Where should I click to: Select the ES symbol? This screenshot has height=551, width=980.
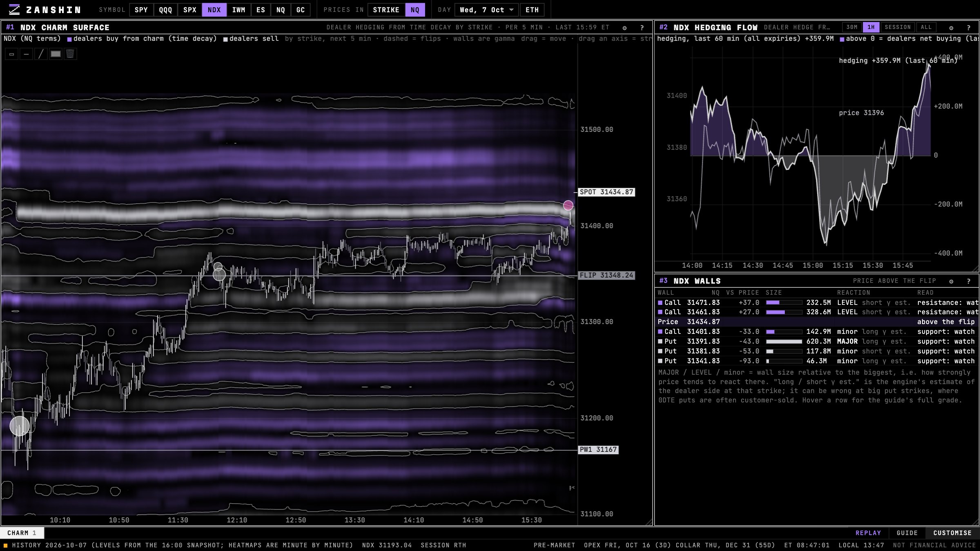261,10
